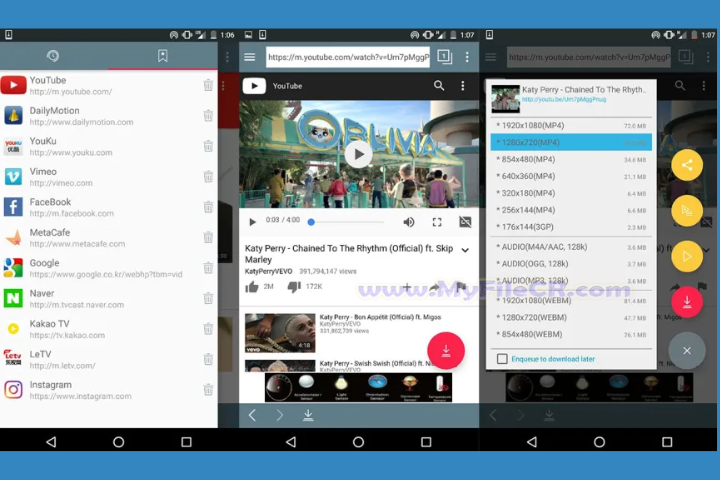Dislike the video with thumbs down
This screenshot has height=480, width=720.
(294, 287)
